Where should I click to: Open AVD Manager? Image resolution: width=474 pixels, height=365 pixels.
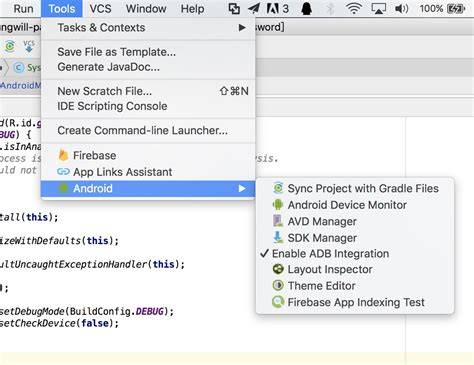coord(355,221)
